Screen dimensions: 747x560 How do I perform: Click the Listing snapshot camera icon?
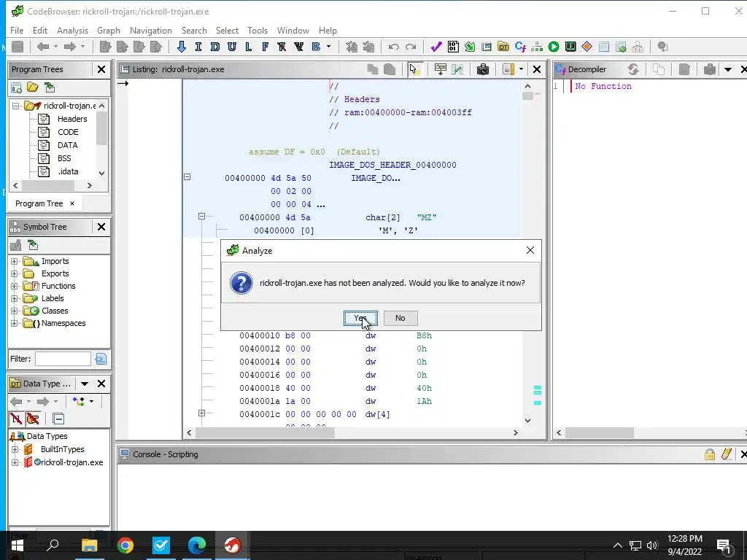[483, 69]
